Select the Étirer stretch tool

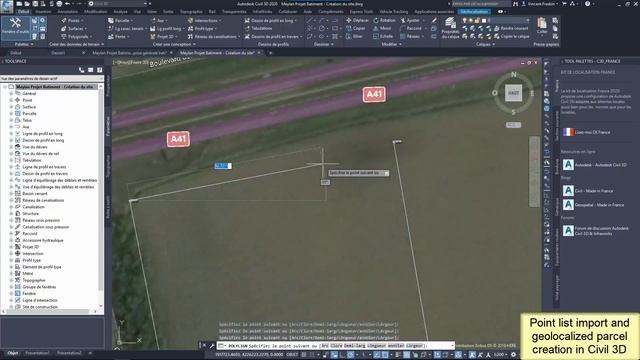(x=354, y=36)
